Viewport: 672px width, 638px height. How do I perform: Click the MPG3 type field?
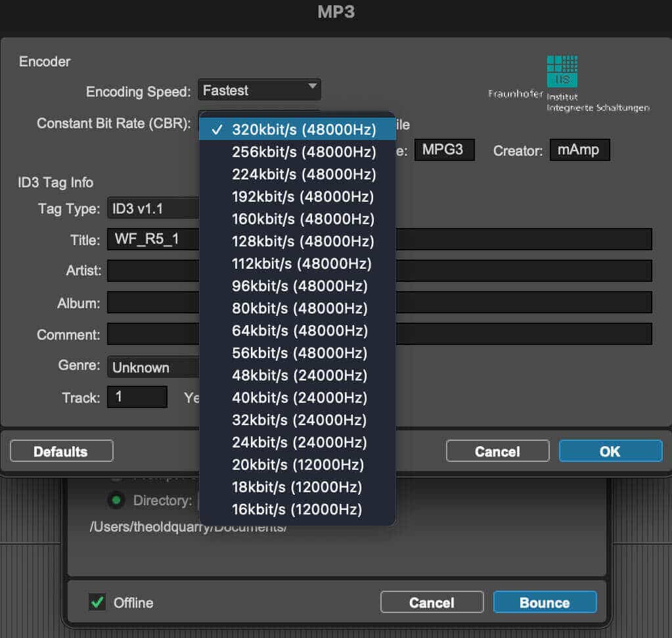pos(445,150)
